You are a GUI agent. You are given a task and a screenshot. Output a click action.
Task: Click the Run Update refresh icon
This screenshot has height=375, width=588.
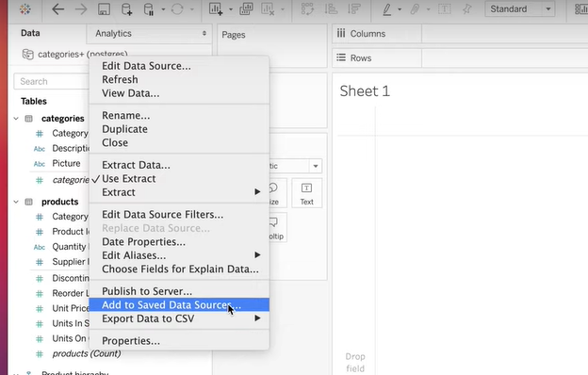[x=177, y=9]
